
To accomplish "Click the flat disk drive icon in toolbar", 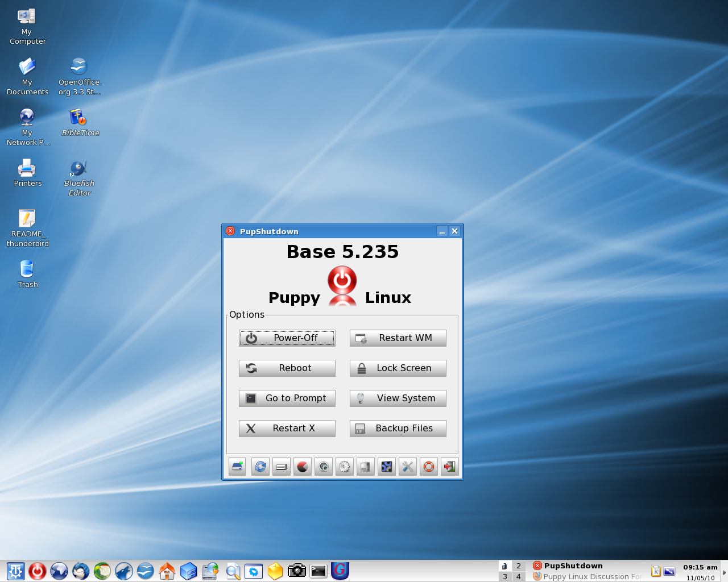I will (x=282, y=467).
